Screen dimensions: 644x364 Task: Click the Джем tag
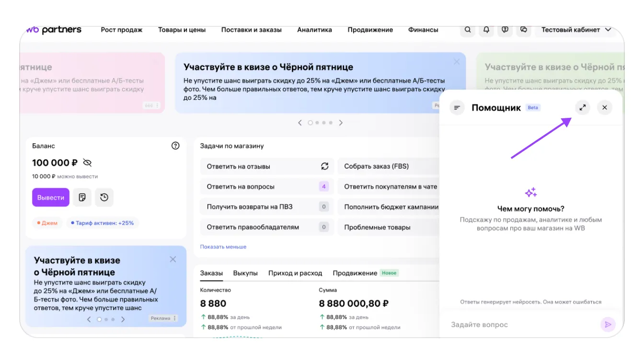47,223
